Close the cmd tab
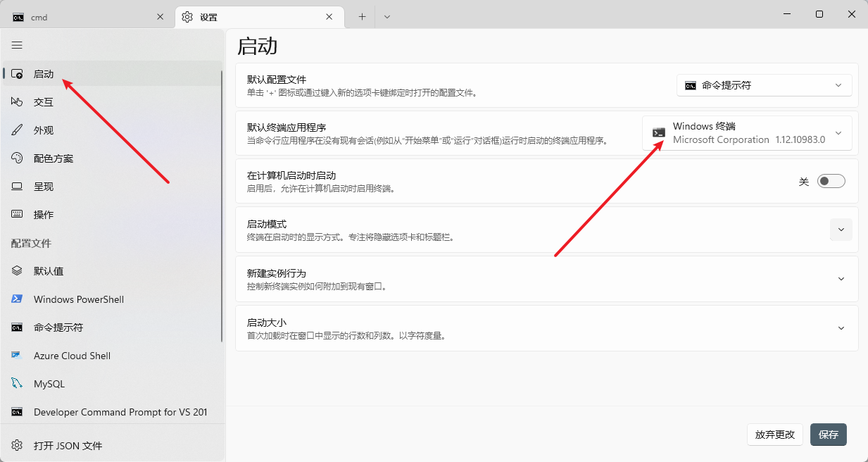The image size is (868, 462). coord(160,17)
